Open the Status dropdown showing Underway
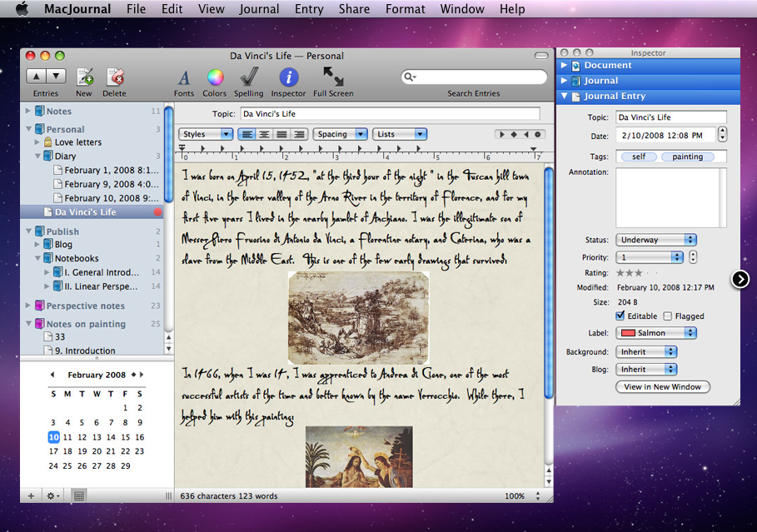This screenshot has width=757, height=532. pyautogui.click(x=656, y=240)
